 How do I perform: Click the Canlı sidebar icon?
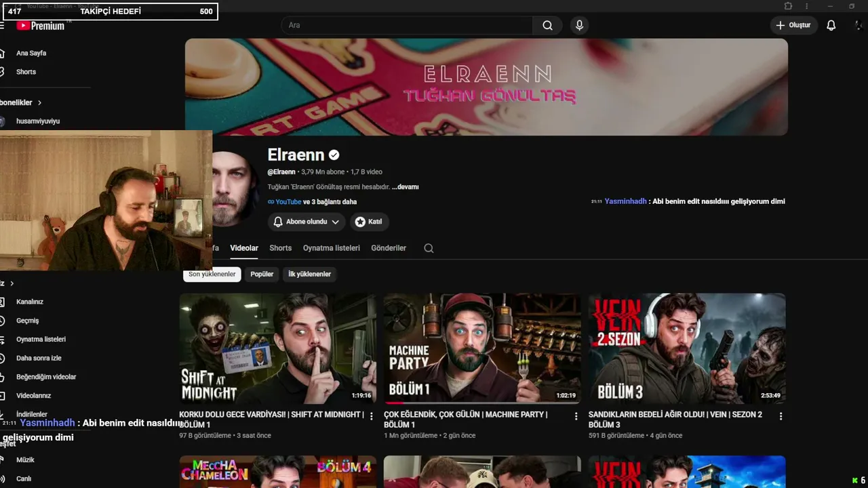click(x=2, y=479)
